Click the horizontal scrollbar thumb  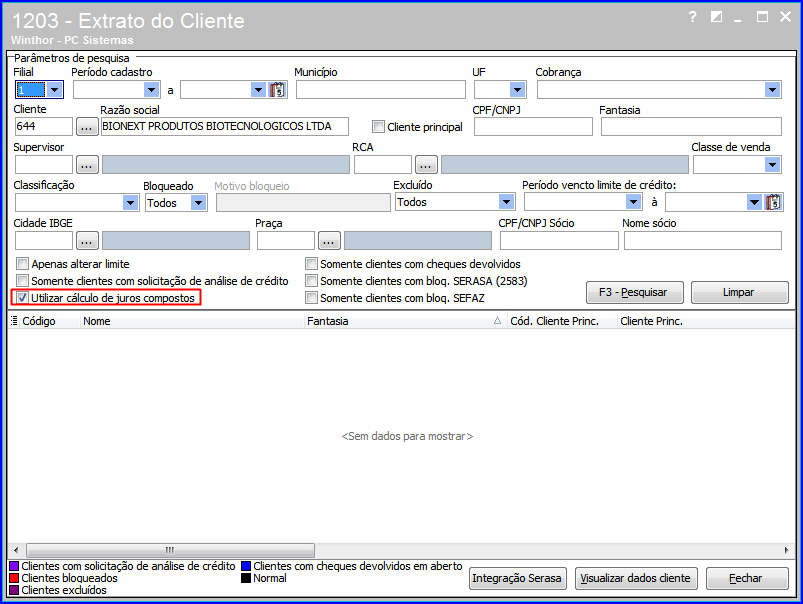171,550
